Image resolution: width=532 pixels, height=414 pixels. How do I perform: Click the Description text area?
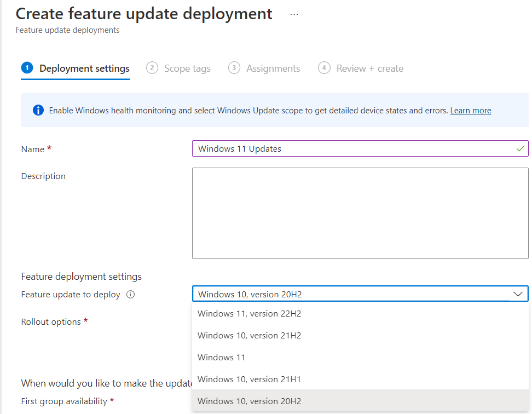[x=360, y=213]
